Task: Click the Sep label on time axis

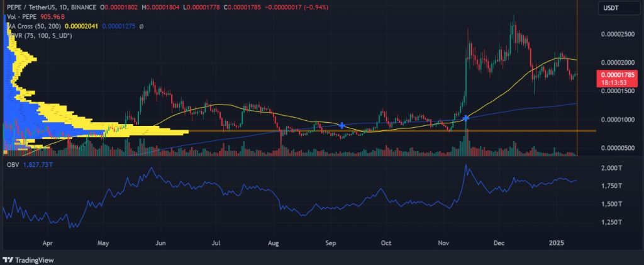Action: click(x=331, y=243)
